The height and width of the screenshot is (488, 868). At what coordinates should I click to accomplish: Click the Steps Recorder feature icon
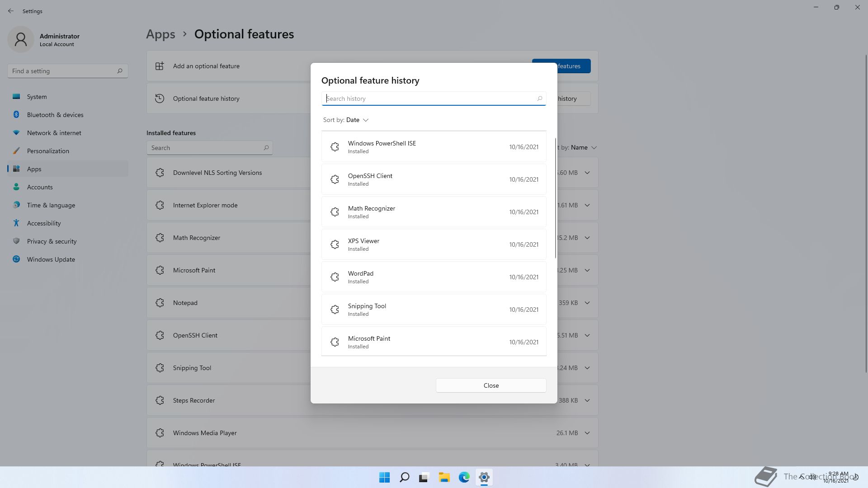160,400
